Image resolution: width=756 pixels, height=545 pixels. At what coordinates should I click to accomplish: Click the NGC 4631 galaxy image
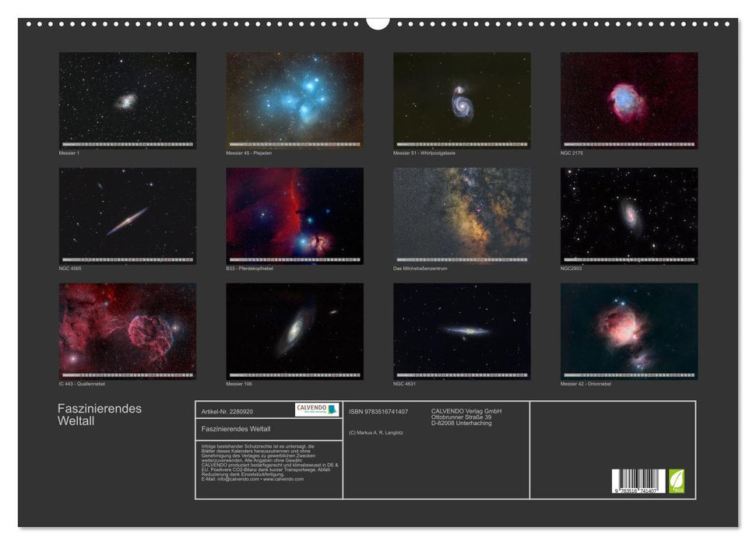coord(462,331)
